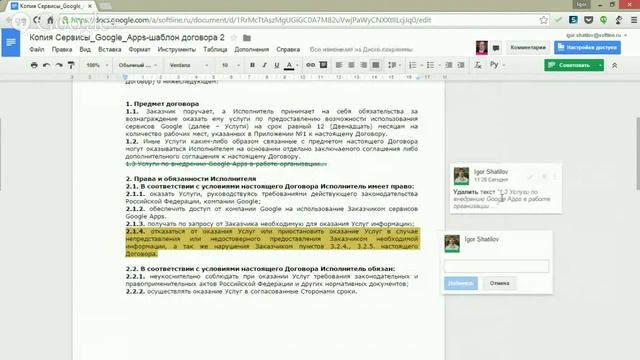
Task: Switch the green suggesting mode button
Action: 570,65
